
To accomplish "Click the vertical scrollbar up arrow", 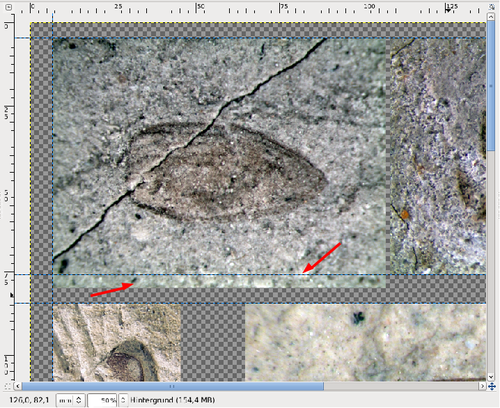I will tap(491, 16).
